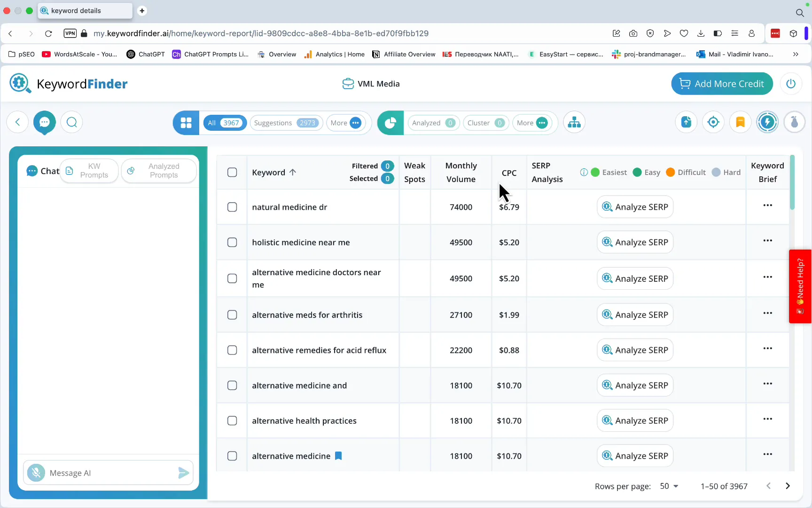Image resolution: width=812 pixels, height=508 pixels.
Task: Click the lightning bolt icon
Action: click(x=767, y=122)
